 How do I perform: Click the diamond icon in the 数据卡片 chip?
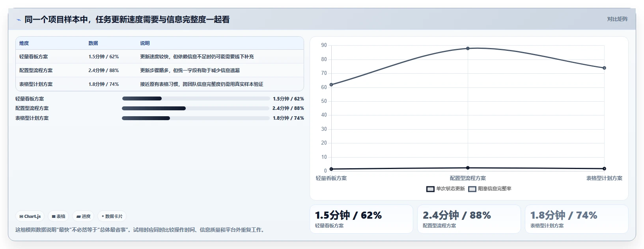point(103,216)
